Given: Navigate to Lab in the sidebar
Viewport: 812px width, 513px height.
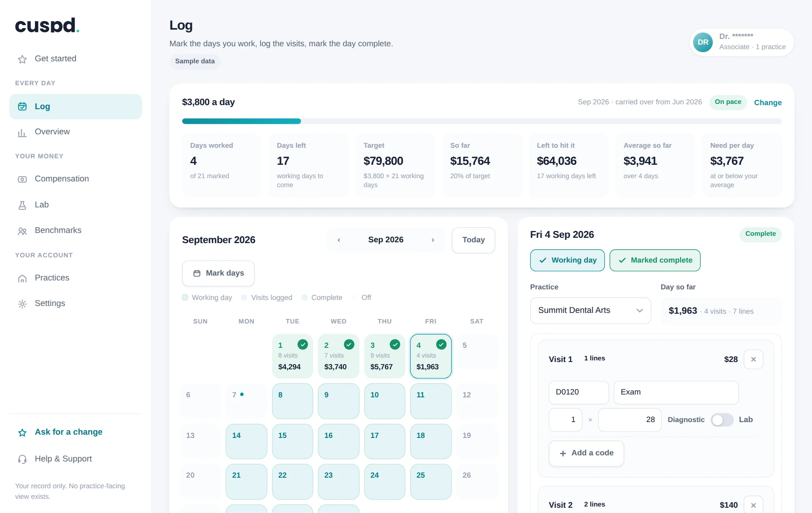Looking at the screenshot, I should click(76, 205).
